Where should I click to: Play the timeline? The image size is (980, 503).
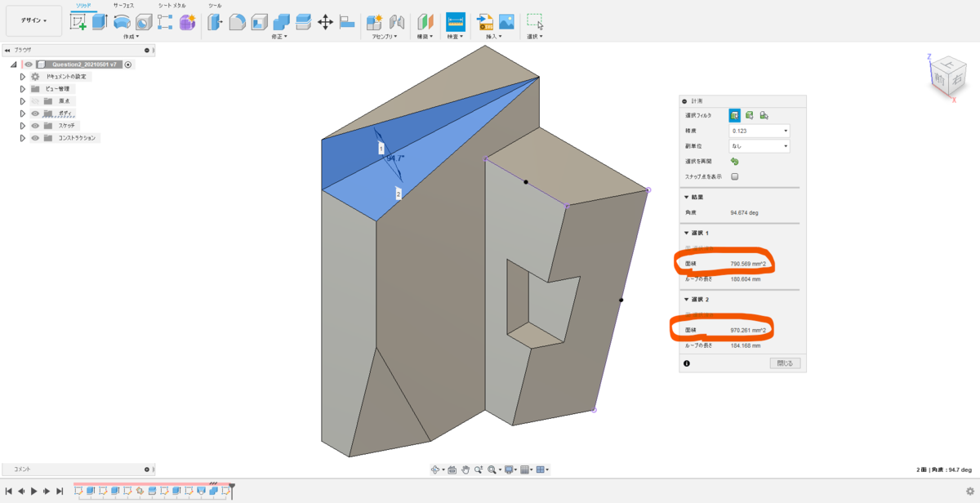pos(33,491)
